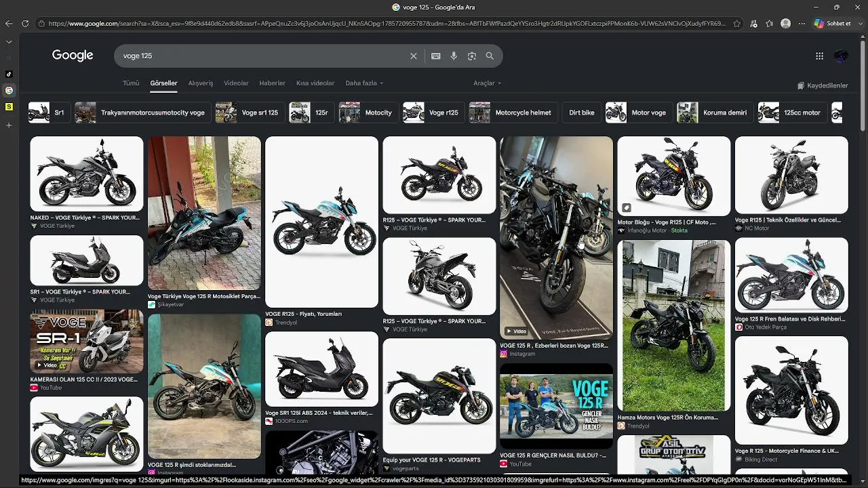Switch to the Tümü results tab
868x488 pixels.
click(x=131, y=83)
